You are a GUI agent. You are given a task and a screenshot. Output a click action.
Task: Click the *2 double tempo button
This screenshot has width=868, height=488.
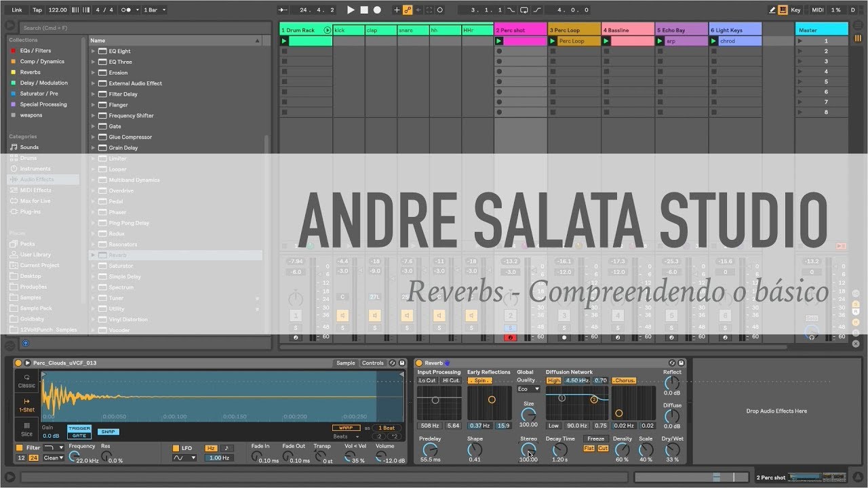(x=395, y=436)
